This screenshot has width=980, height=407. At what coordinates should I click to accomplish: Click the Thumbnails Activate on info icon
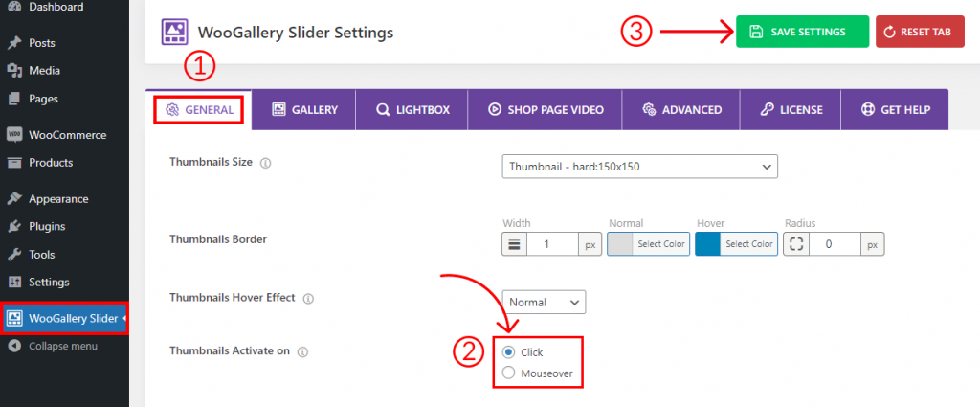pos(303,352)
